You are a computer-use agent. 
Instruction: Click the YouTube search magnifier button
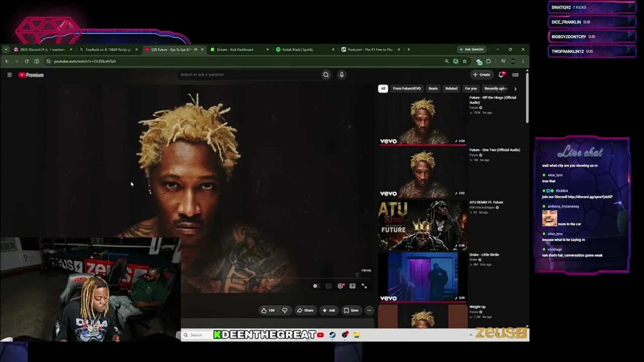pos(326,75)
